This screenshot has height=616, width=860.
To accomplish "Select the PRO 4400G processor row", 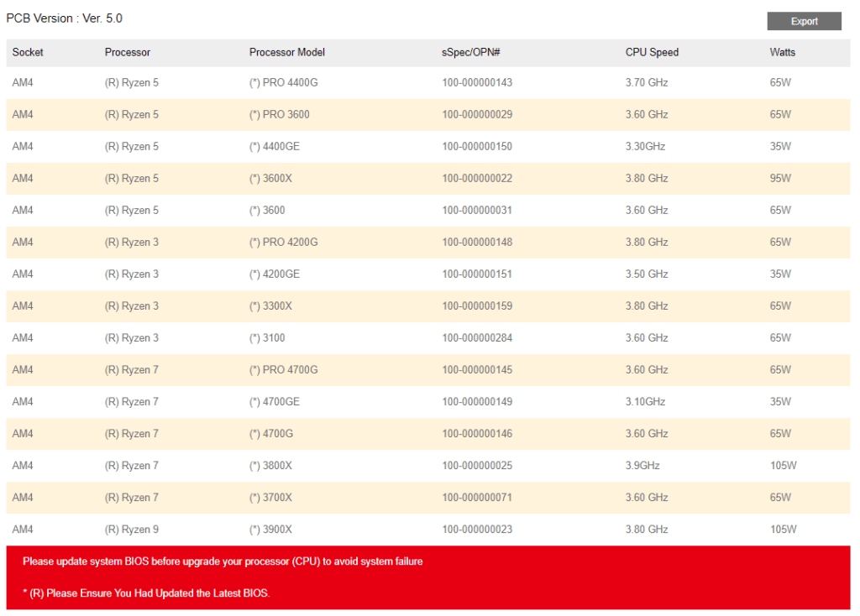I will pos(284,83).
